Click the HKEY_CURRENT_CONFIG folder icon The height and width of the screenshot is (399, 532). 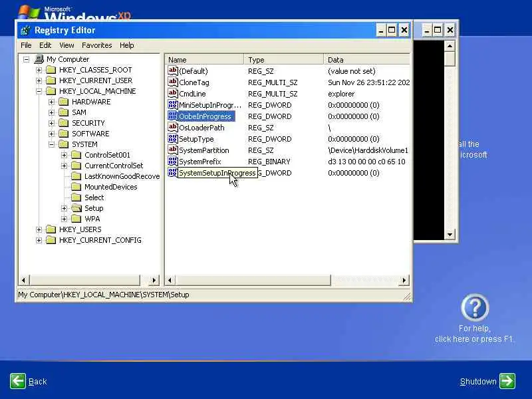point(51,240)
